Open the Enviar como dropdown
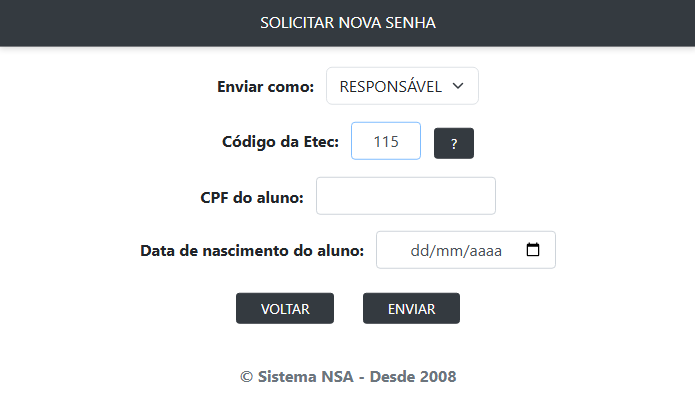This screenshot has width=695, height=404. click(x=402, y=86)
